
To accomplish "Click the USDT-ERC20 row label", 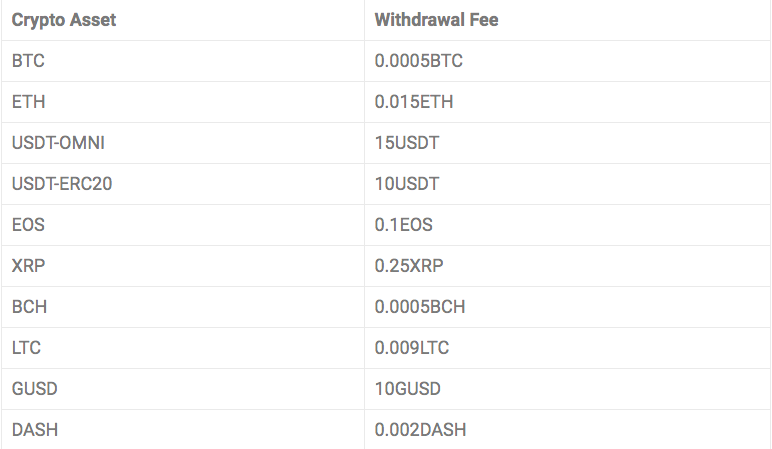I will [62, 184].
